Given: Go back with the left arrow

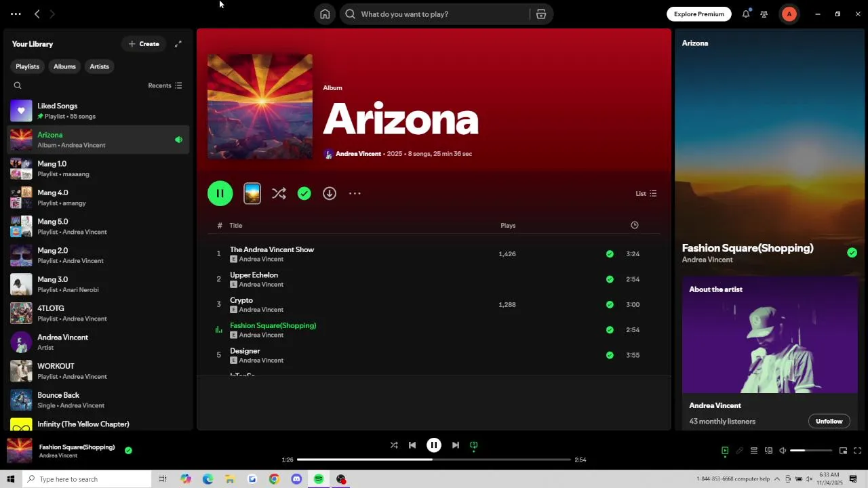Looking at the screenshot, I should click(x=37, y=14).
